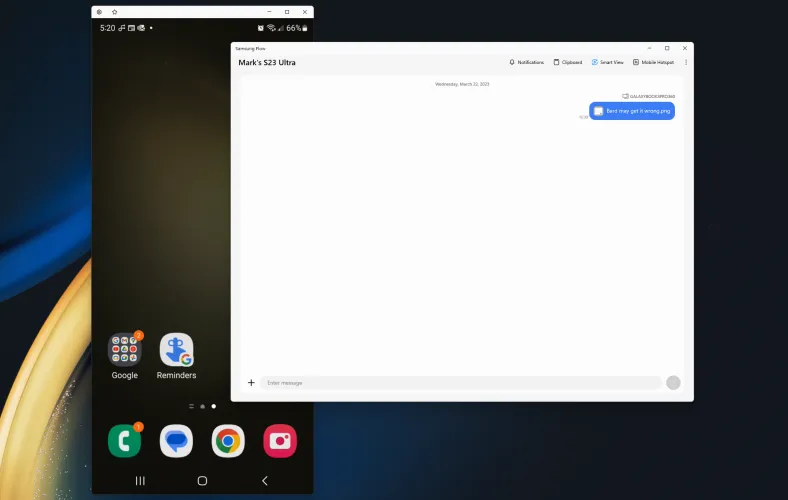Image resolution: width=788 pixels, height=500 pixels.
Task: Launch the Messages app on the phone
Action: pos(177,441)
